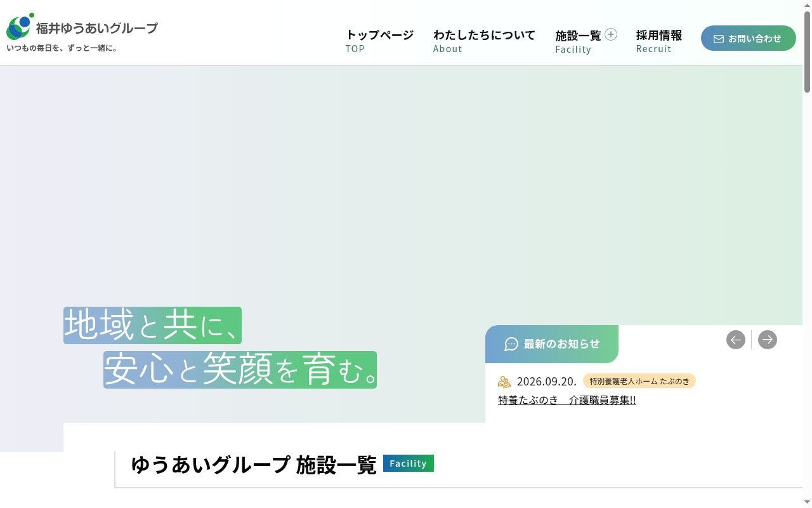
Task: Click the 2026.09.20. news date
Action: [547, 381]
